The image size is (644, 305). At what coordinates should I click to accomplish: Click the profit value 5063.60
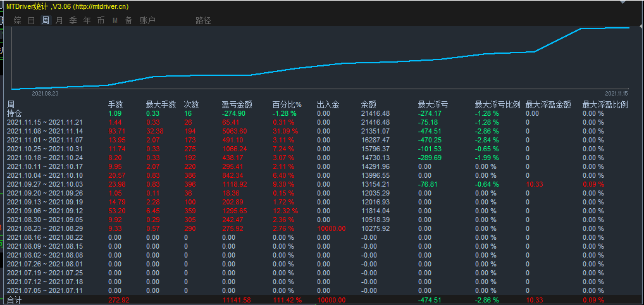pyautogui.click(x=235, y=131)
